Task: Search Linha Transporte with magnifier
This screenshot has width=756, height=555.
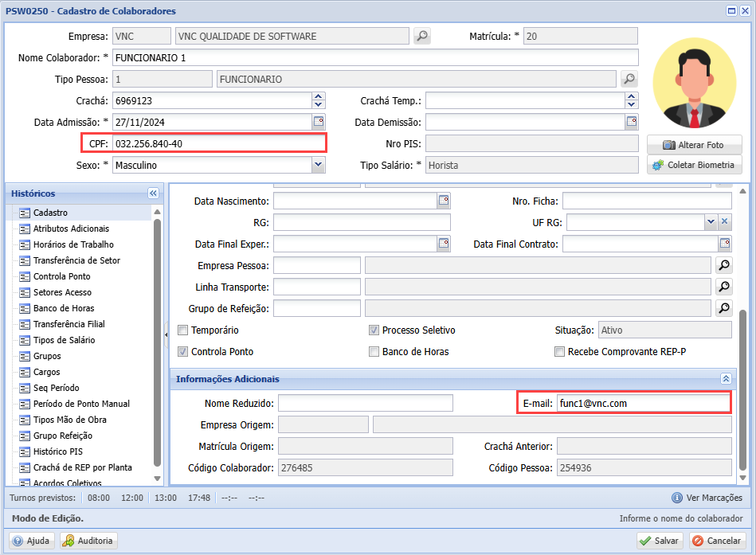Action: (723, 287)
